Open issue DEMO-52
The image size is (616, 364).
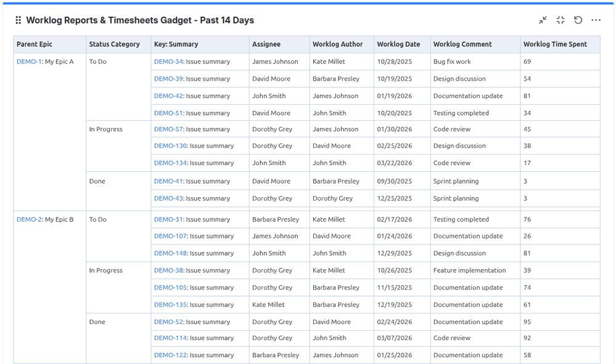(168, 322)
